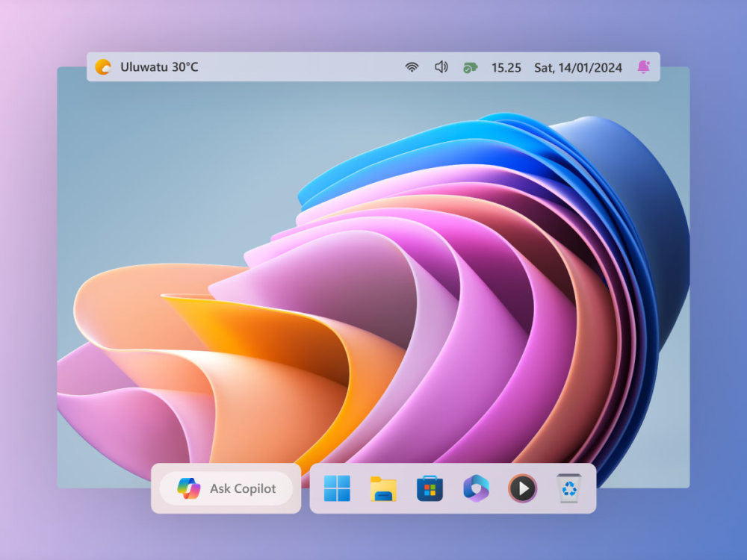Click the 15.25 clock time
This screenshot has height=560, width=747.
tap(506, 68)
